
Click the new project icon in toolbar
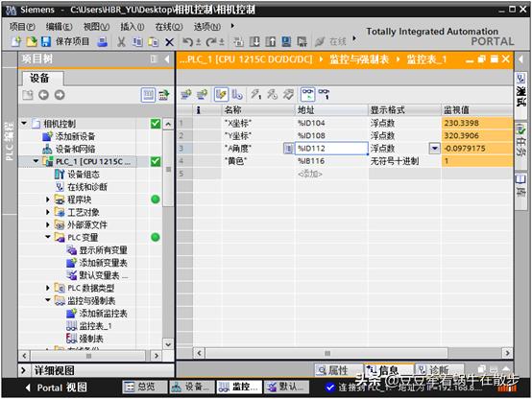(x=16, y=41)
